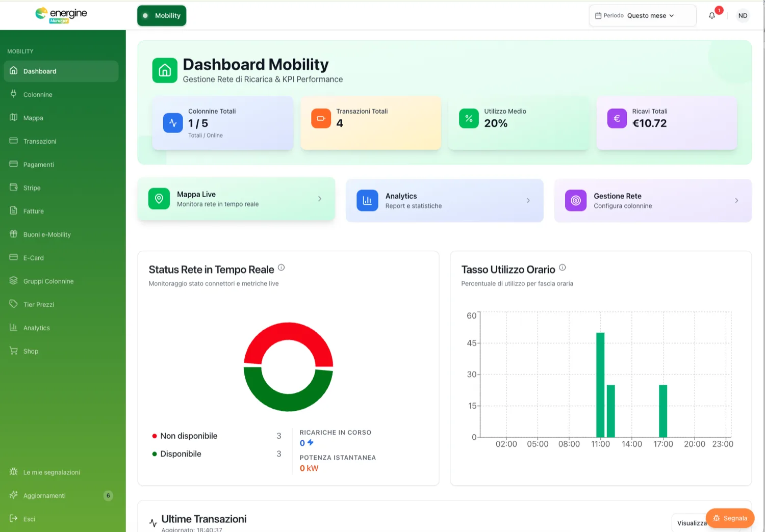Click the Aggiornamenti sparkle icon
This screenshot has width=765, height=532.
pos(14,495)
